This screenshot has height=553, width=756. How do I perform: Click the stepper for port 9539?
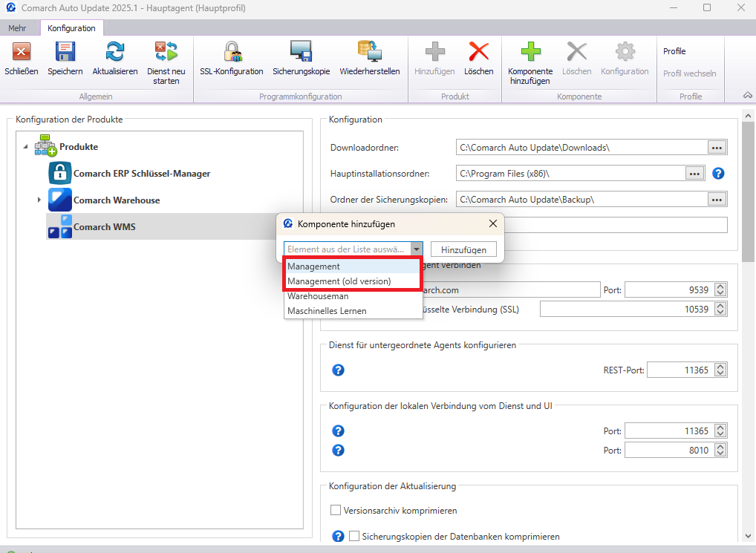tap(720, 289)
